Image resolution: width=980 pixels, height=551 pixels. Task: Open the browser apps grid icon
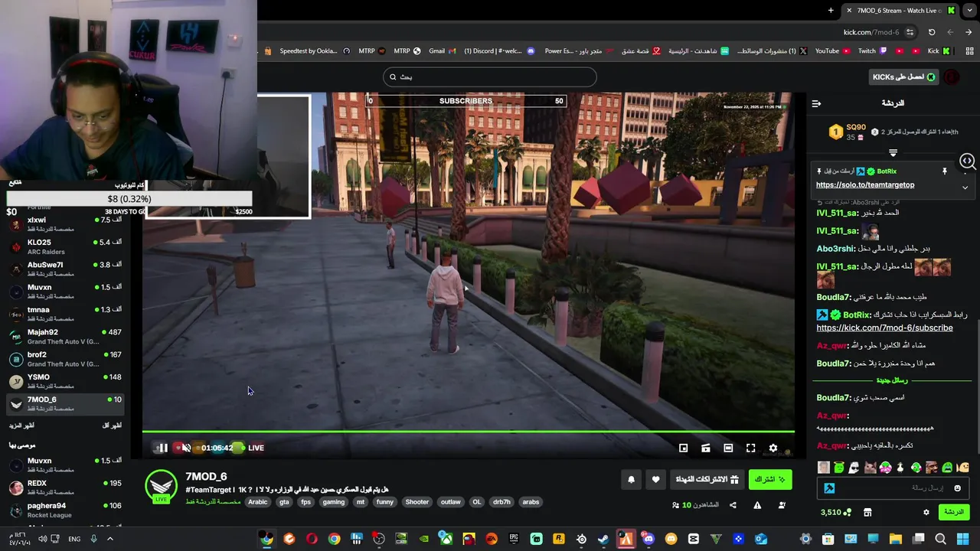(x=968, y=51)
